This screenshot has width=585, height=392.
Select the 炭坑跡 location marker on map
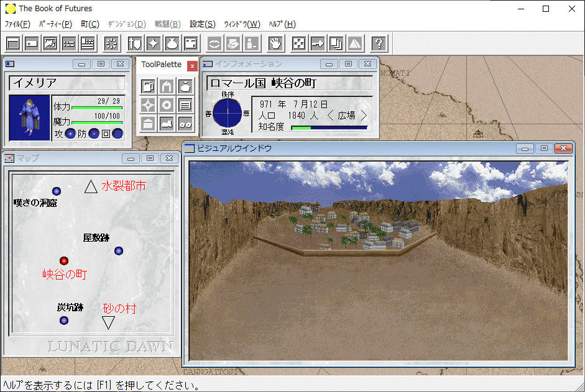point(63,321)
